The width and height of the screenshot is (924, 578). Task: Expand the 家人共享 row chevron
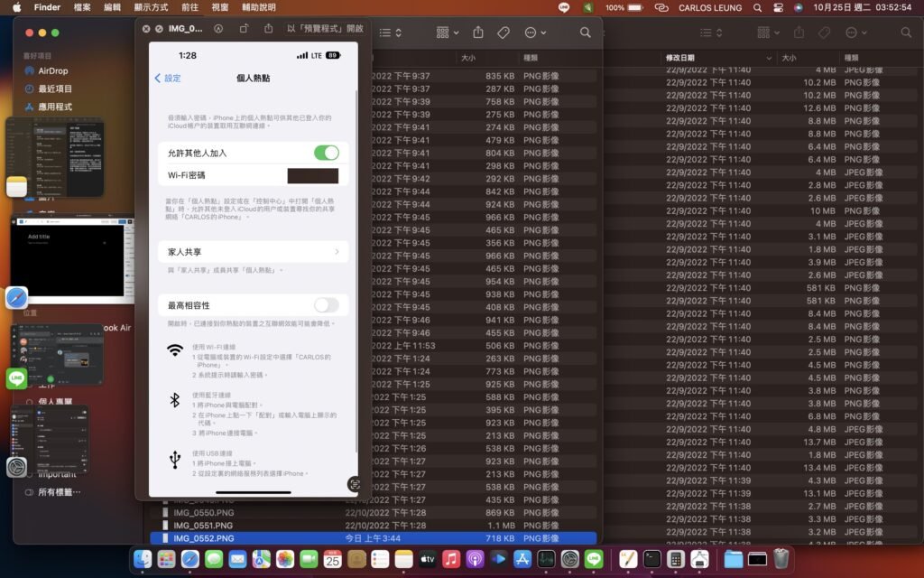click(337, 252)
